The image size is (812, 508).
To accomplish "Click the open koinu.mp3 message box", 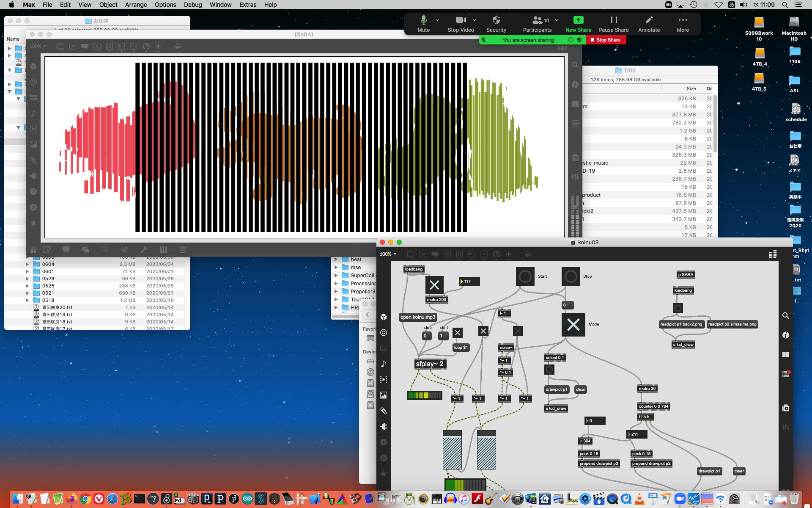I will (417, 317).
